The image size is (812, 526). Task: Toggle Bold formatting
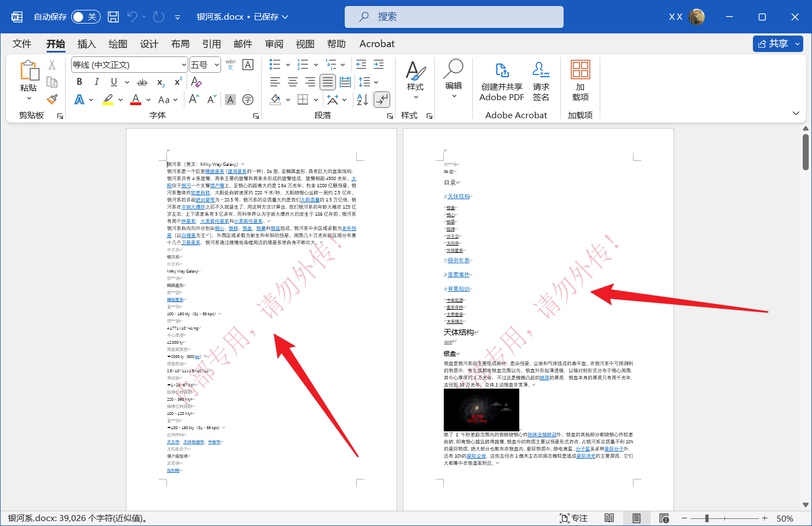click(x=79, y=82)
